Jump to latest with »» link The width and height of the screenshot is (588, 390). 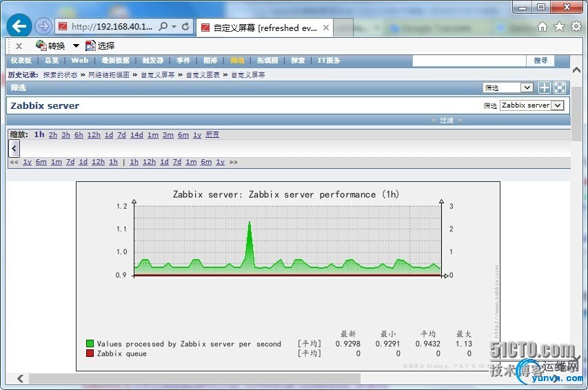[x=233, y=162]
